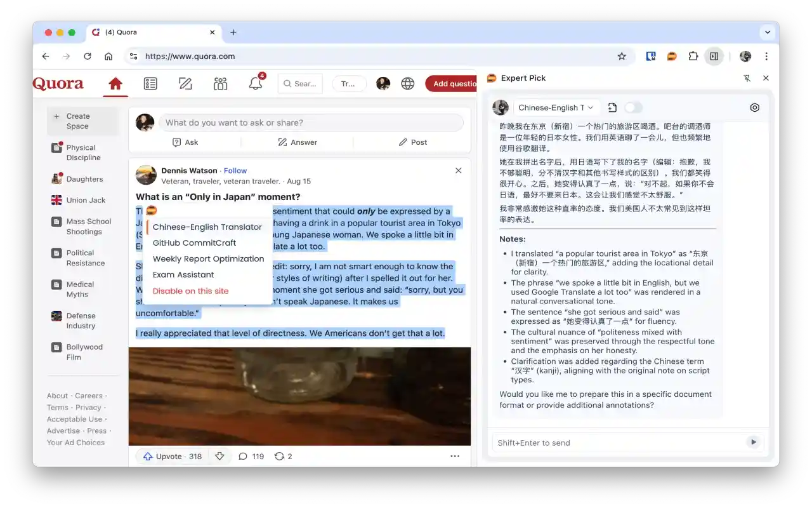
Task: Start a new chat in Expert Pick
Action: coord(612,108)
